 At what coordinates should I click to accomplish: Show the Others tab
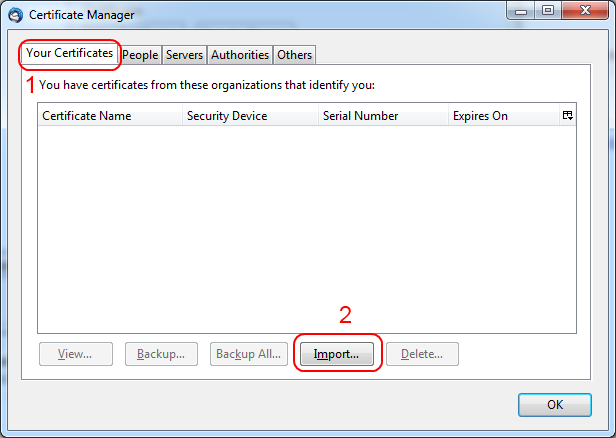click(x=294, y=55)
